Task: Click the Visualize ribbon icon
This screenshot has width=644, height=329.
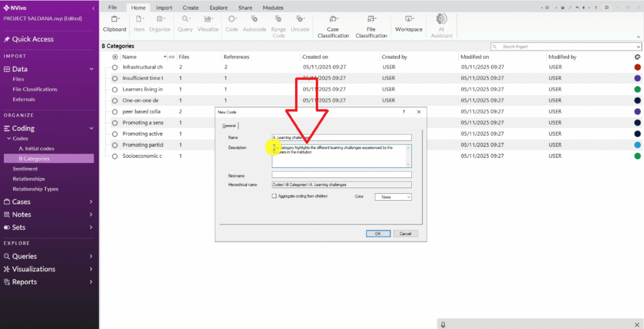Action: [208, 23]
